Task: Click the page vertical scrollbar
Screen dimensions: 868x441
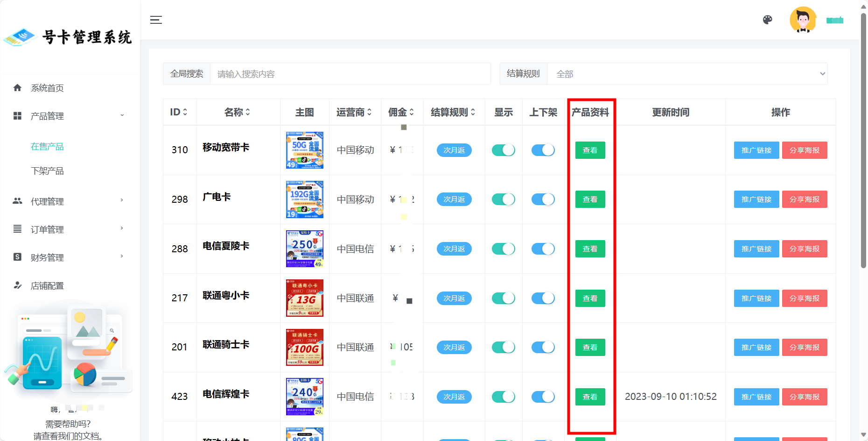Action: pos(863,140)
